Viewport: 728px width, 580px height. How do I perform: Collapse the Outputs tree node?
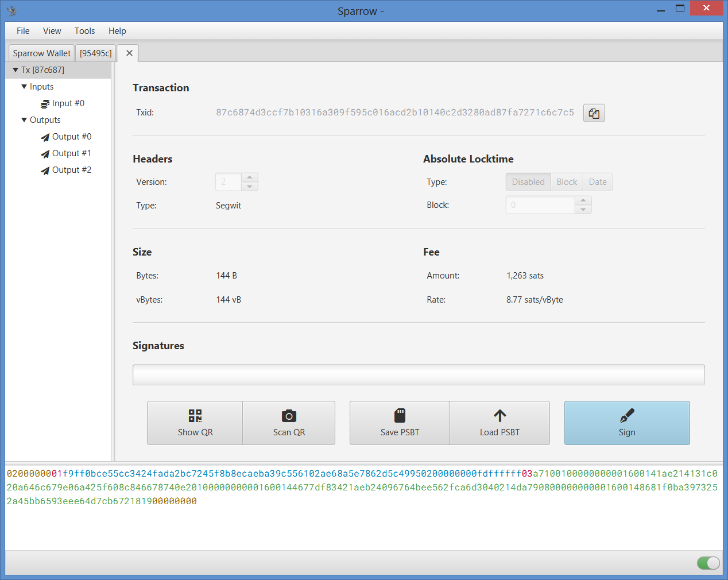point(24,120)
